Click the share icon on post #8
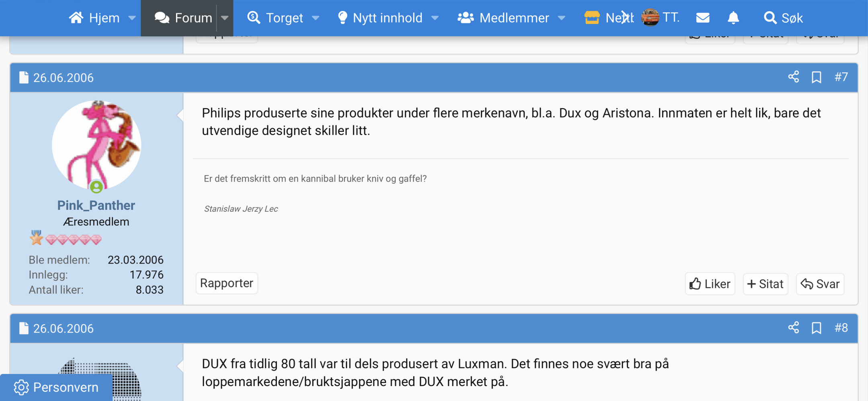The image size is (868, 401). (x=793, y=328)
